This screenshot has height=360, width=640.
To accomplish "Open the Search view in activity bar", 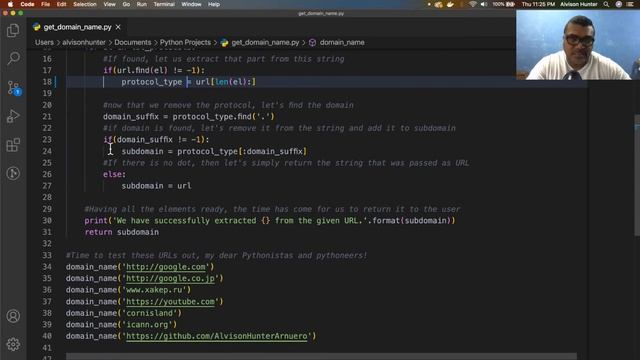I will 13,58.
